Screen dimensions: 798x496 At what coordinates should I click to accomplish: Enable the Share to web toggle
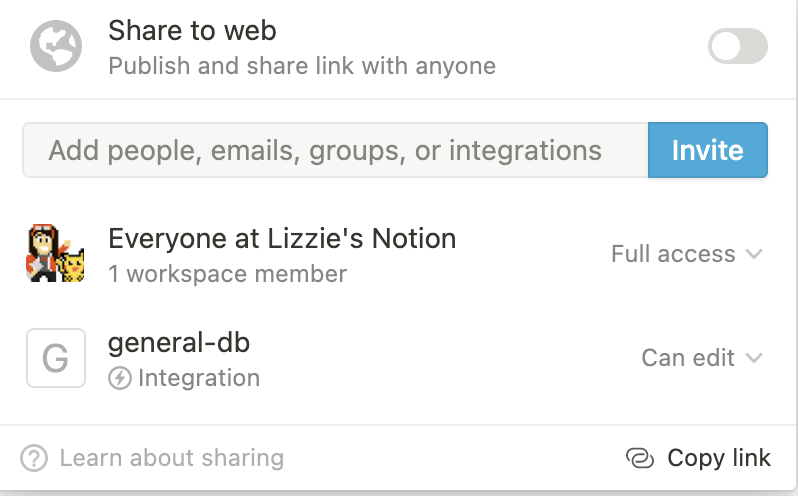(738, 46)
